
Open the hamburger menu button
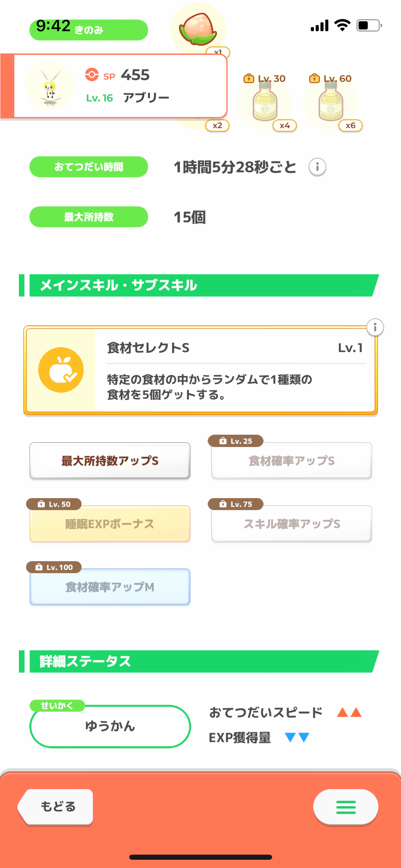[x=345, y=807]
